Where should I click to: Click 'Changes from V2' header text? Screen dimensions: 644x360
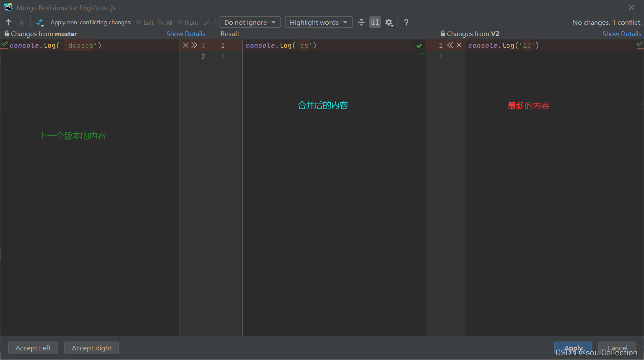(x=473, y=34)
